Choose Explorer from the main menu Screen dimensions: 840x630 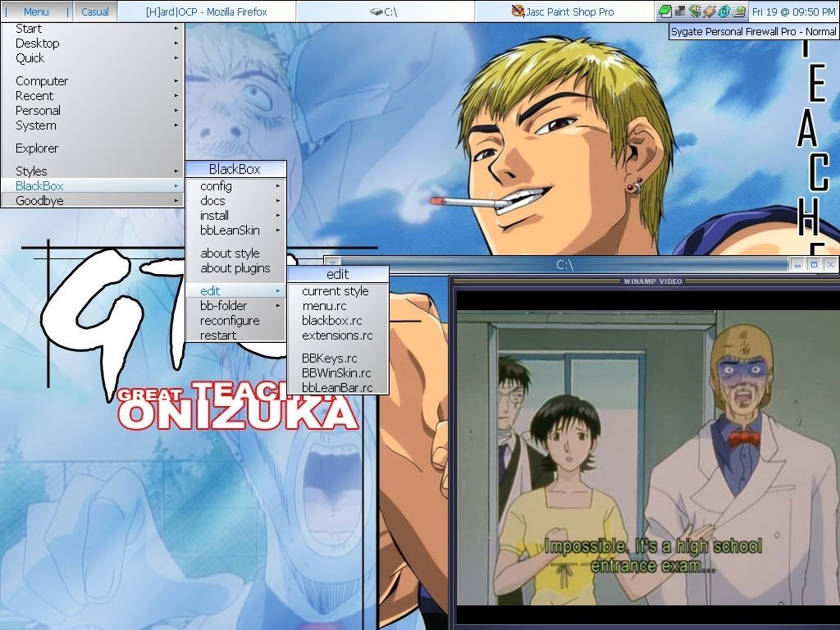click(x=93, y=148)
